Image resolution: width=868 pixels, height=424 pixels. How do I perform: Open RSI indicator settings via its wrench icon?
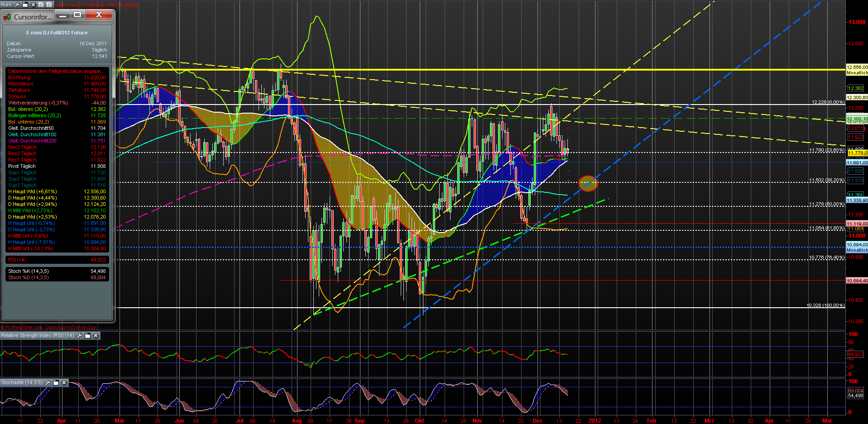coord(79,335)
